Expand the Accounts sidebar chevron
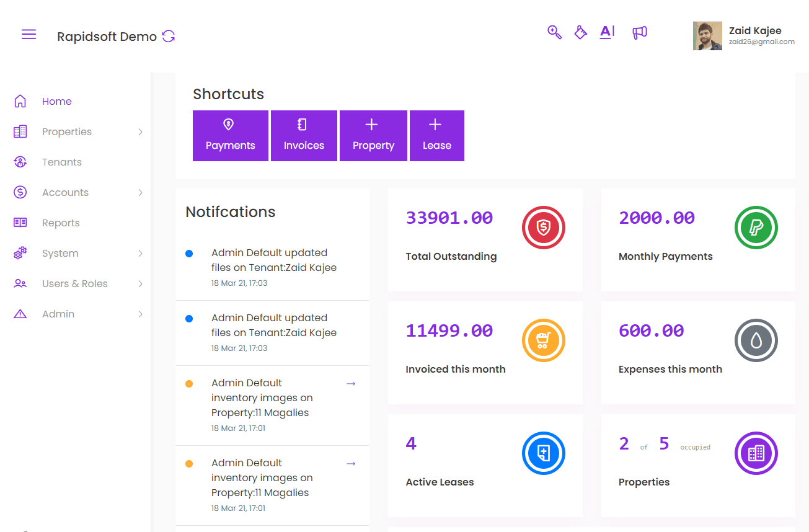The image size is (809, 532). click(x=140, y=192)
